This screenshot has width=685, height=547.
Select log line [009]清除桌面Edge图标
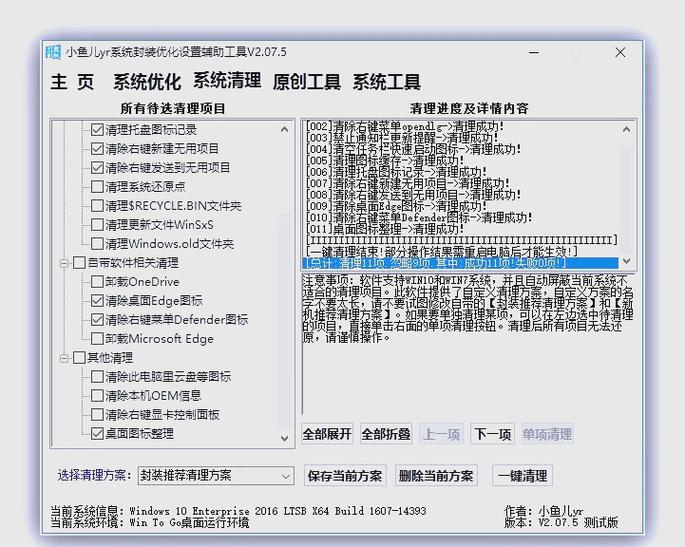tap(396, 206)
